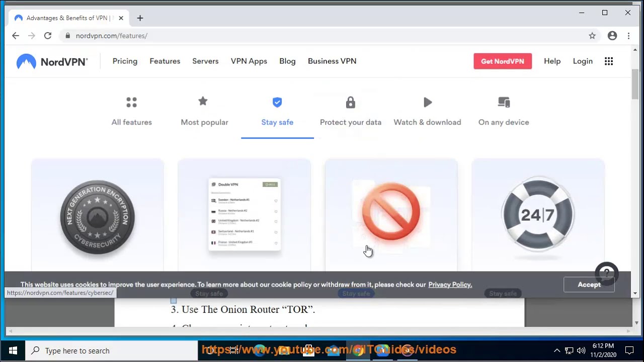The image size is (644, 362).
Task: Click the Login link
Action: (x=583, y=61)
